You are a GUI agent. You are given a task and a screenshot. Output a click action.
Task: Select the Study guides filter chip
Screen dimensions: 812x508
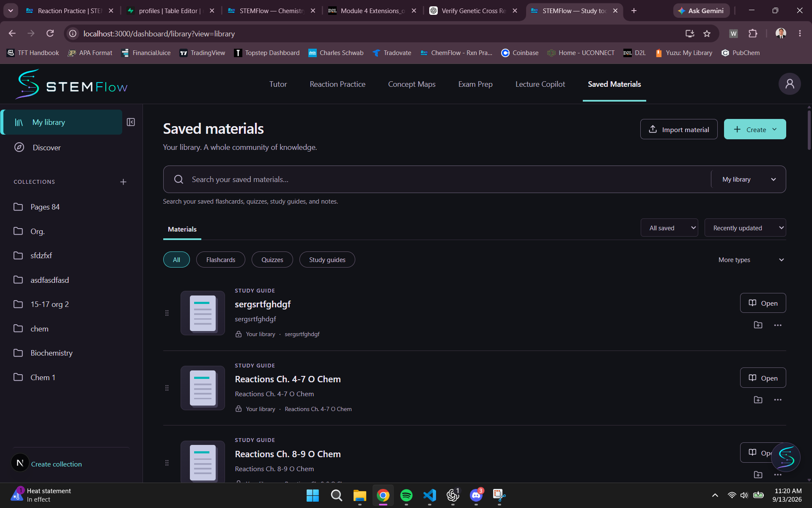pos(327,260)
